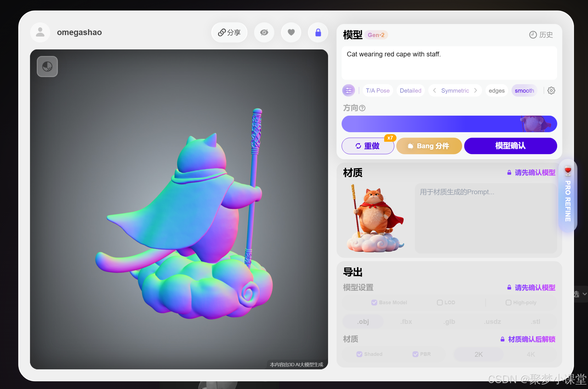Click the purple direction slider bar
This screenshot has height=389, width=588.
click(x=449, y=124)
